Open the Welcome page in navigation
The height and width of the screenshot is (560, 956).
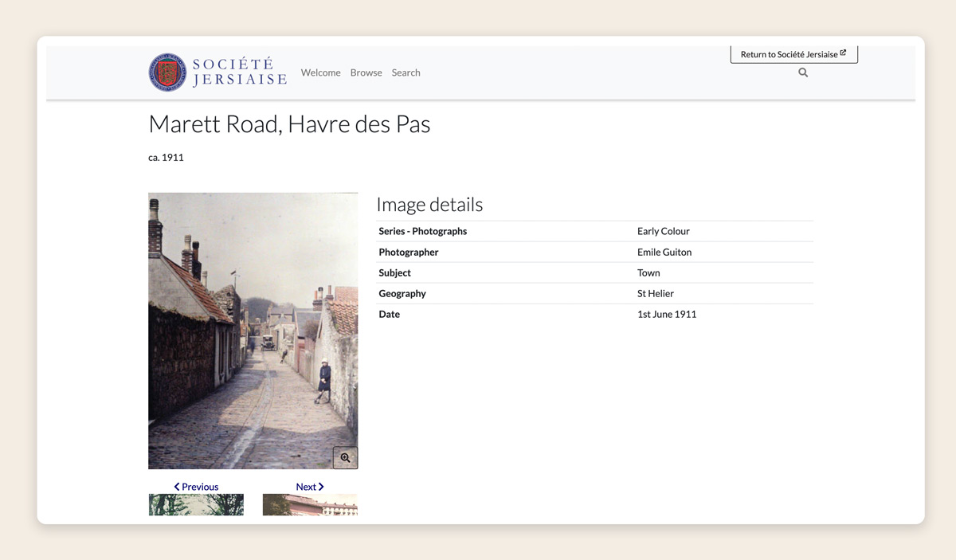[320, 72]
